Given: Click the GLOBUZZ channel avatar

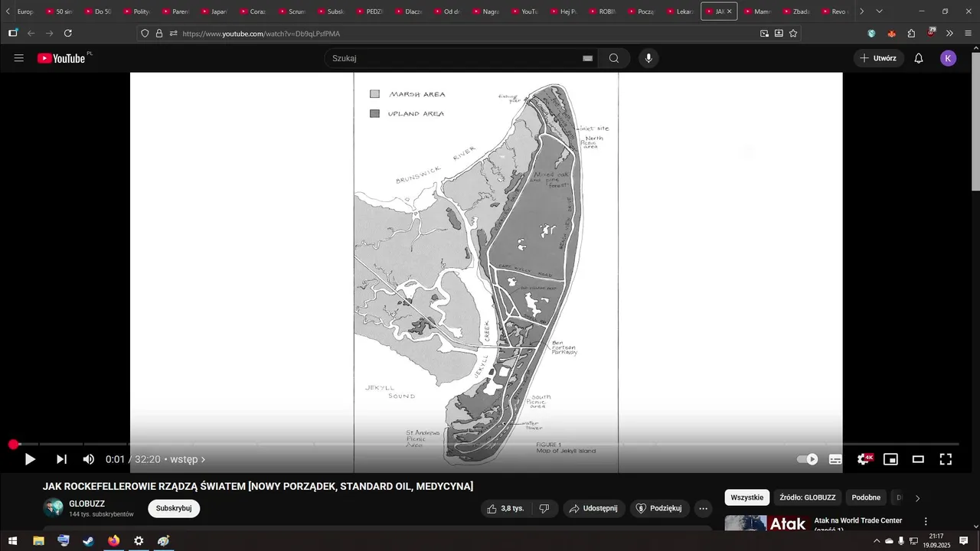Looking at the screenshot, I should [x=53, y=508].
